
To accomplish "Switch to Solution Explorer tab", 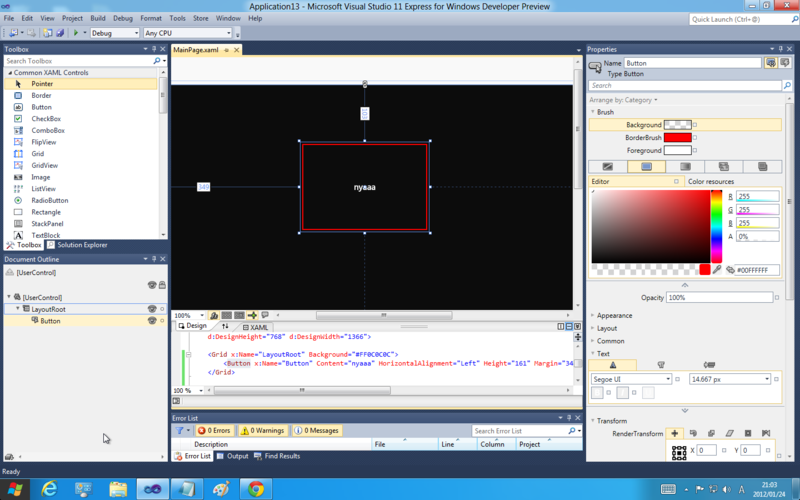I will pyautogui.click(x=77, y=245).
